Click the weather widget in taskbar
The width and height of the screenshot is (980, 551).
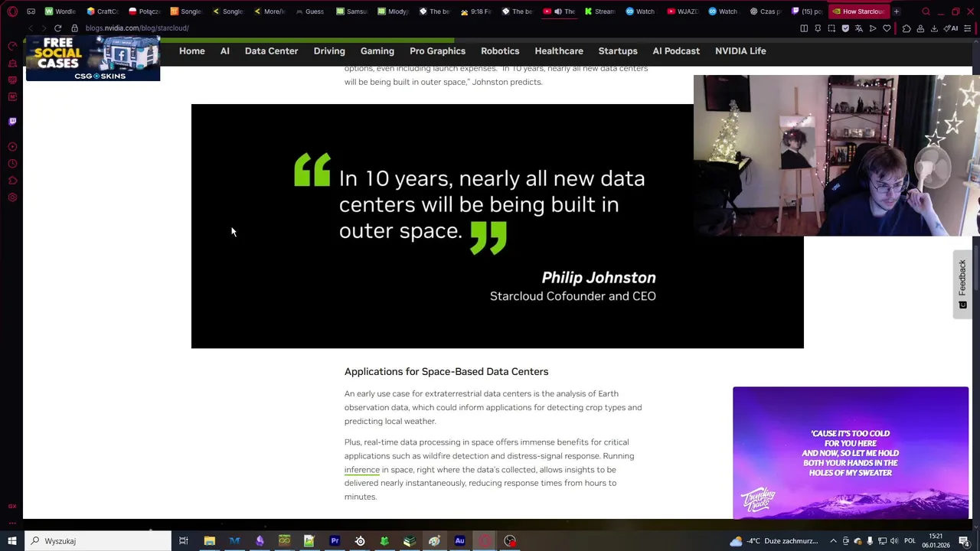coord(773,541)
